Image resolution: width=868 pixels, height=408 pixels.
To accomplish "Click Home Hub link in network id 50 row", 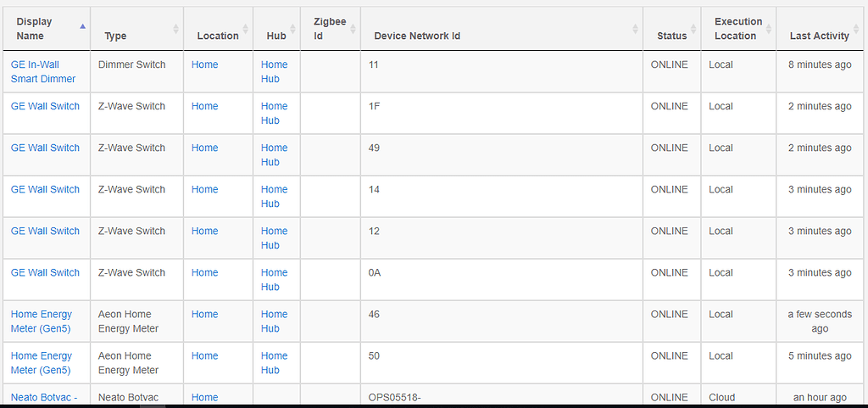I will (x=274, y=362).
